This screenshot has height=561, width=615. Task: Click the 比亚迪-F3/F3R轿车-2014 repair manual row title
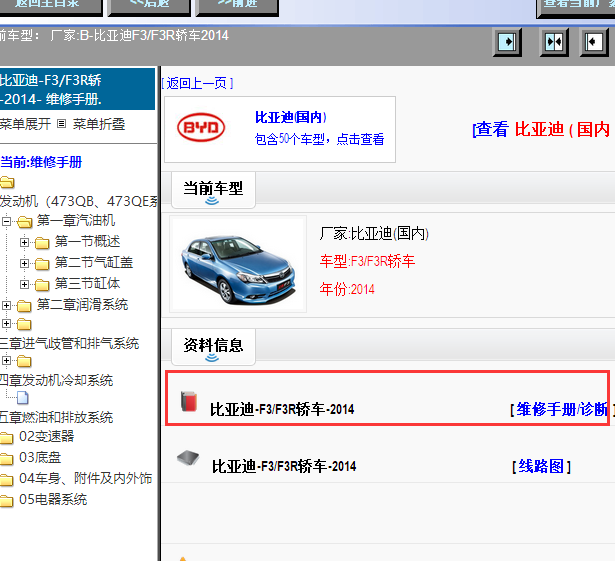(x=282, y=410)
